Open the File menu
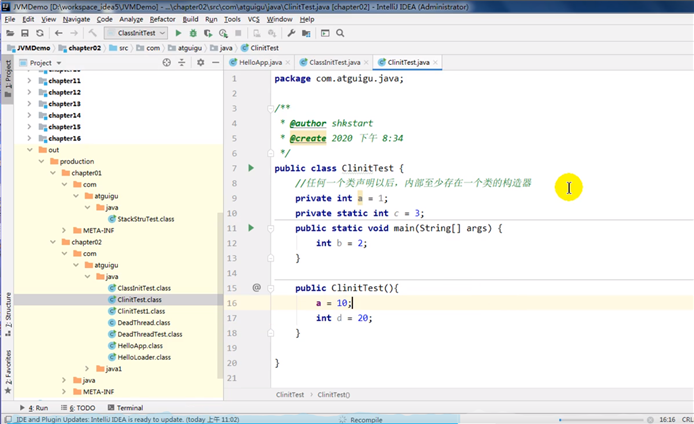The image size is (694, 424). 10,19
